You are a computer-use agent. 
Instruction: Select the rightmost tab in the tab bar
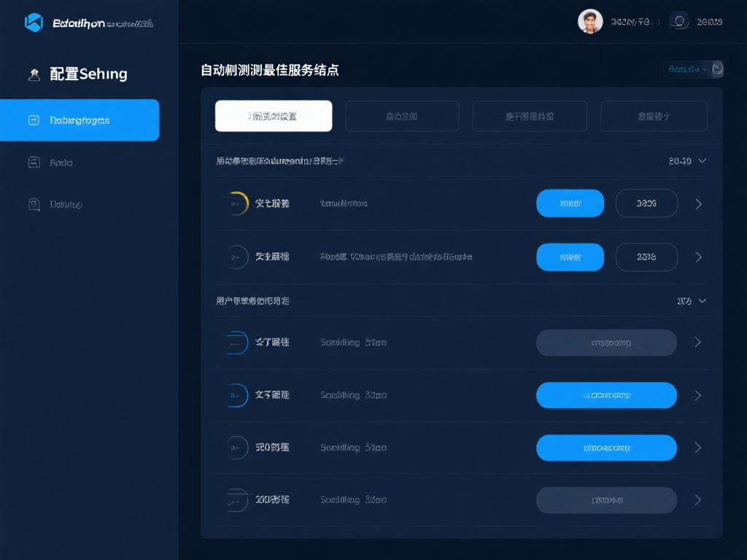pos(654,115)
